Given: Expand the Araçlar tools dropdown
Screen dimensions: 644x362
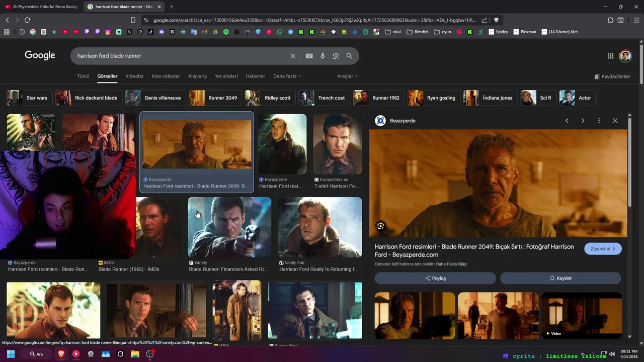Looking at the screenshot, I should click(347, 76).
